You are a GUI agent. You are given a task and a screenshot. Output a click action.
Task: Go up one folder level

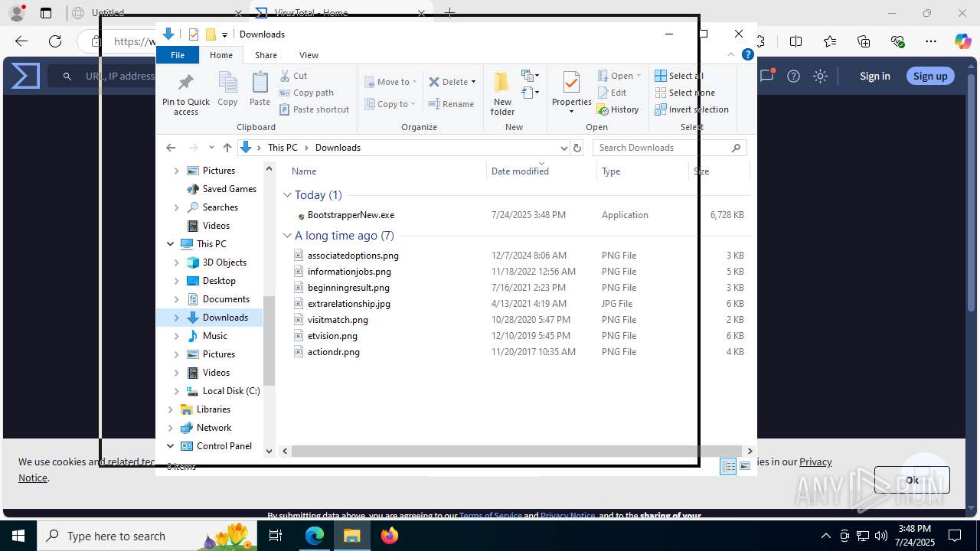227,148
